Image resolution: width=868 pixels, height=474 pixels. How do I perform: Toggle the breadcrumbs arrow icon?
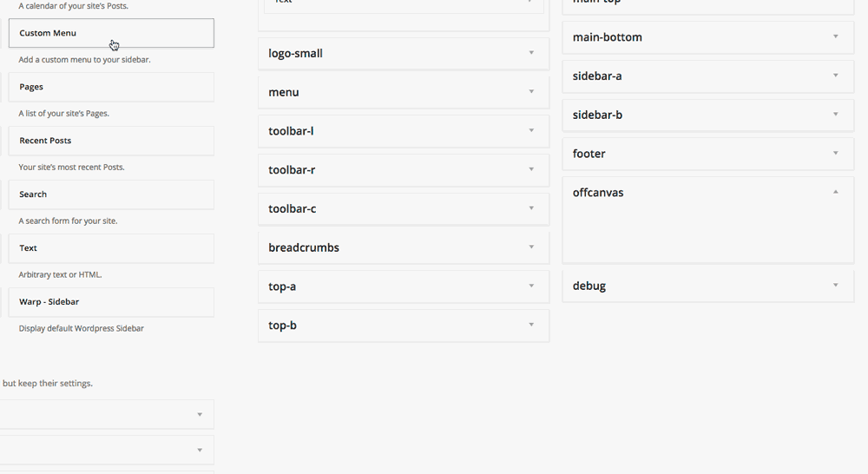click(x=531, y=247)
